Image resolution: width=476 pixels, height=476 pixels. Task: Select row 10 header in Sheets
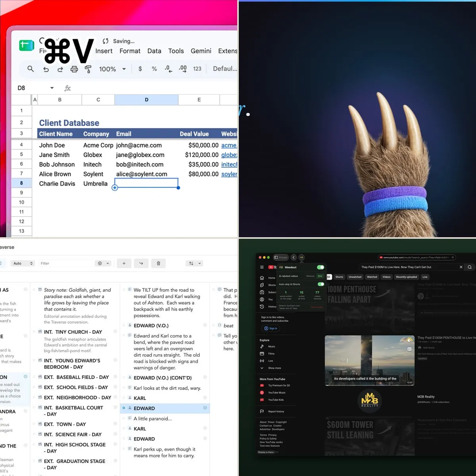tap(21, 202)
